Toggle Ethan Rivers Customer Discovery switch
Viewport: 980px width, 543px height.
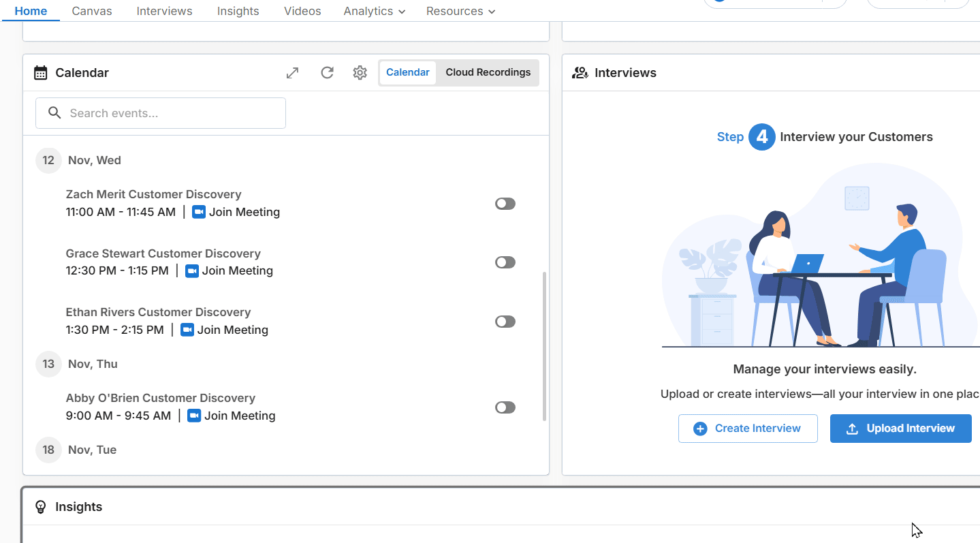[505, 322]
